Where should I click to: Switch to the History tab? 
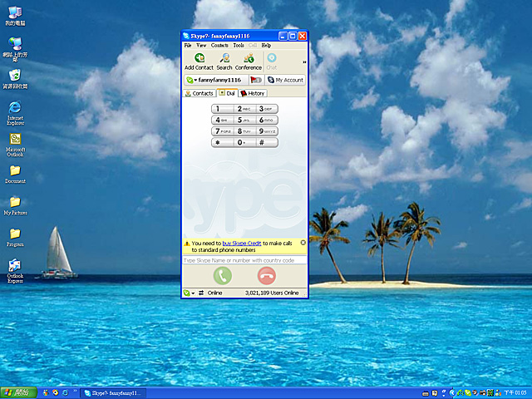253,93
